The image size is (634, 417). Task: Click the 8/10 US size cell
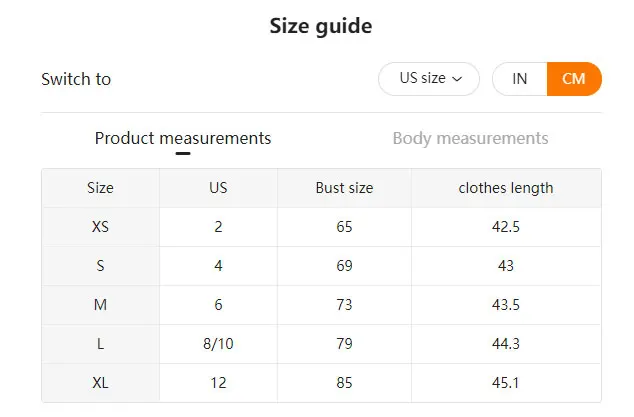218,344
